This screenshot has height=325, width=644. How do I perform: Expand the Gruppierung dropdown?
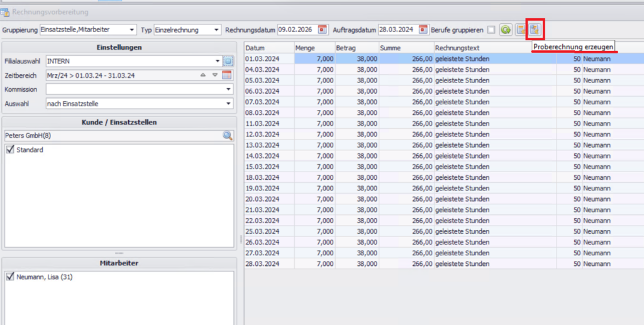point(131,30)
